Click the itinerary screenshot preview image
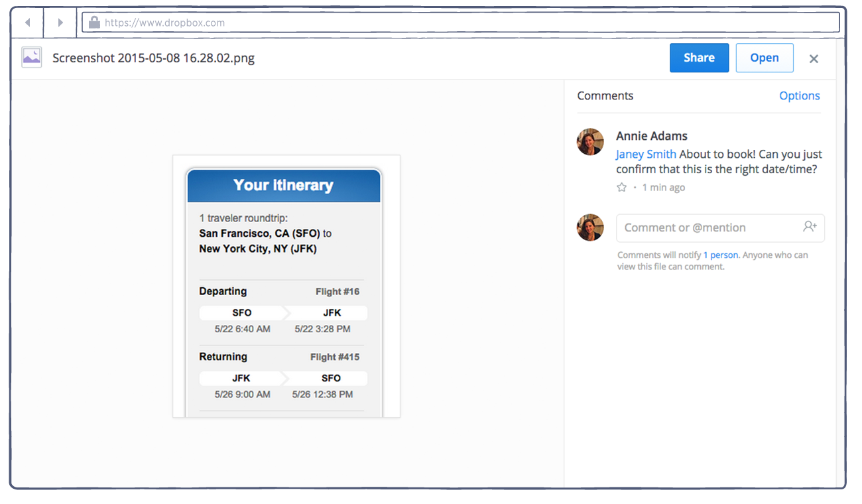Viewport: 862px width, 504px height. pos(286,286)
